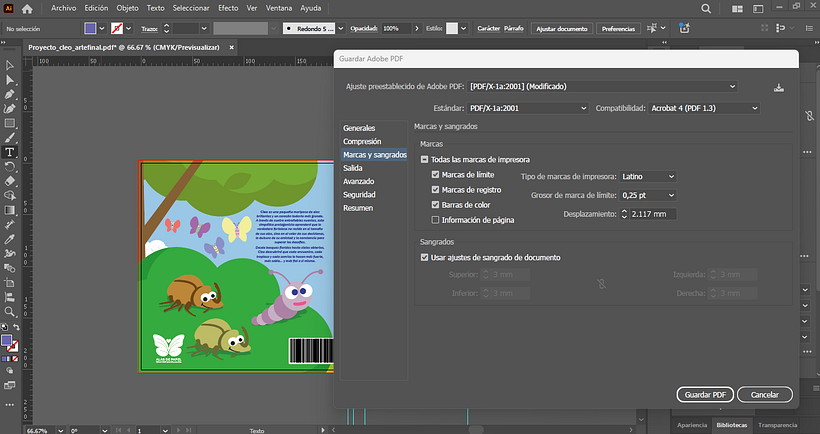Click the Estilos graphic style swatch

452,28
